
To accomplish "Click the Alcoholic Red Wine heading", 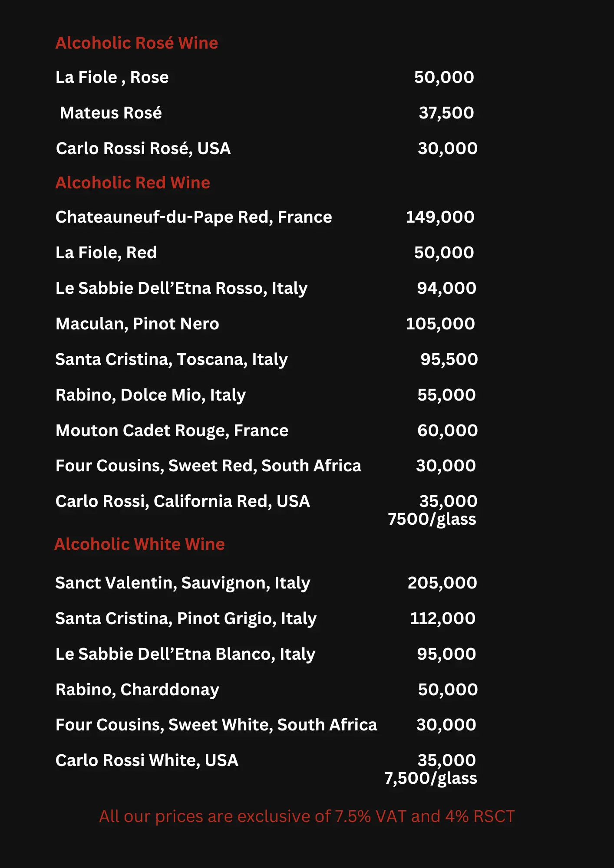I will (133, 183).
